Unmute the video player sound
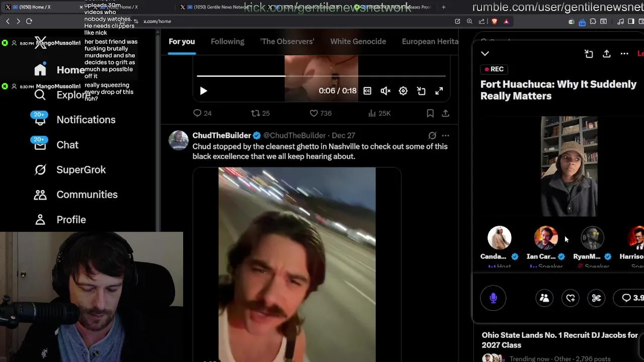Screen dimensions: 644x362 [x=385, y=91]
